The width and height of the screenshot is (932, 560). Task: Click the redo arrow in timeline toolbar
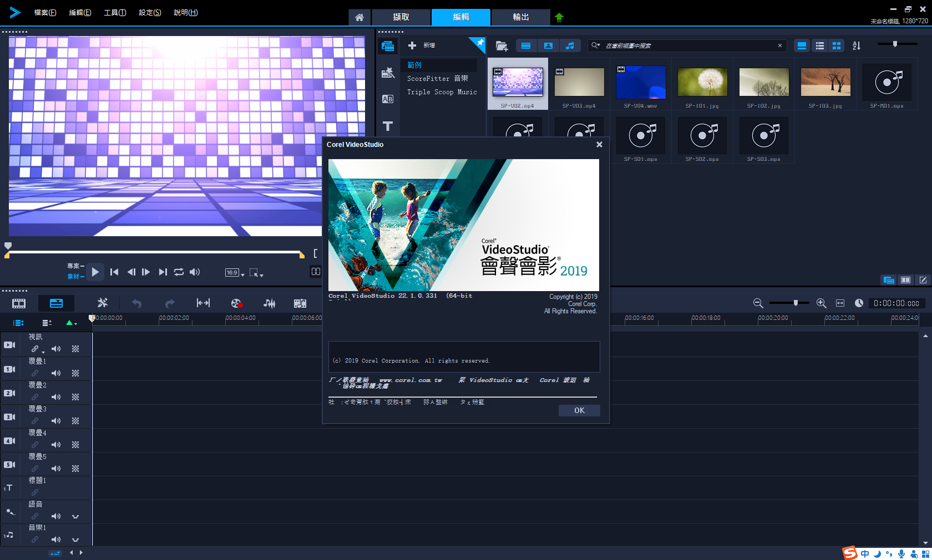pos(170,303)
